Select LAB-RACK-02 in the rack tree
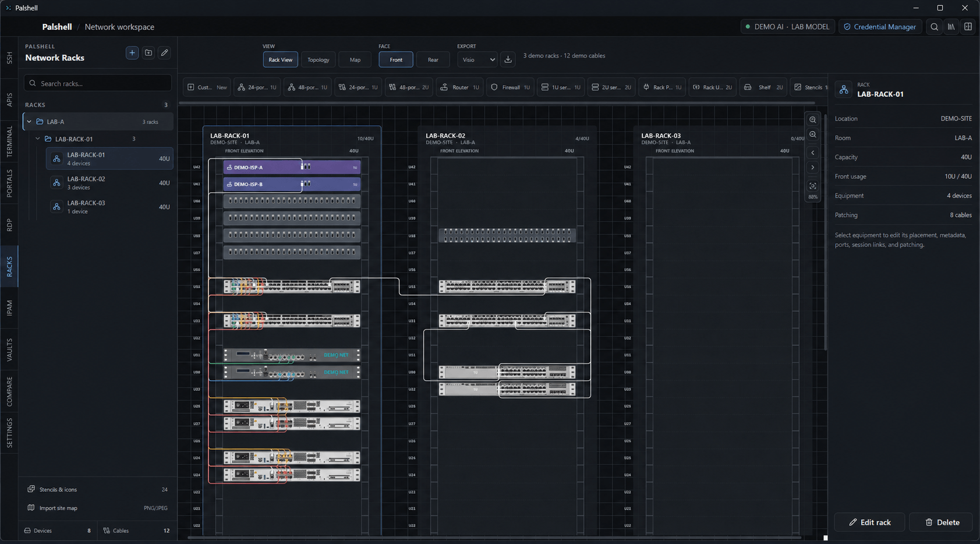The image size is (980, 544). (x=109, y=183)
